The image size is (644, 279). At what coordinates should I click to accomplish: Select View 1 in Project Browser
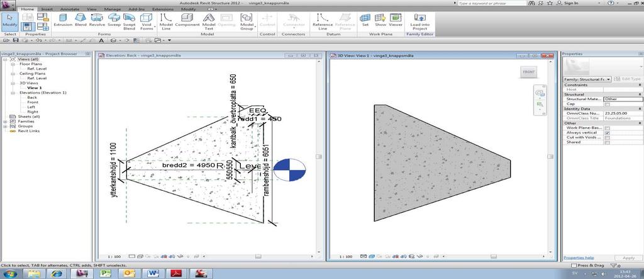[35, 88]
